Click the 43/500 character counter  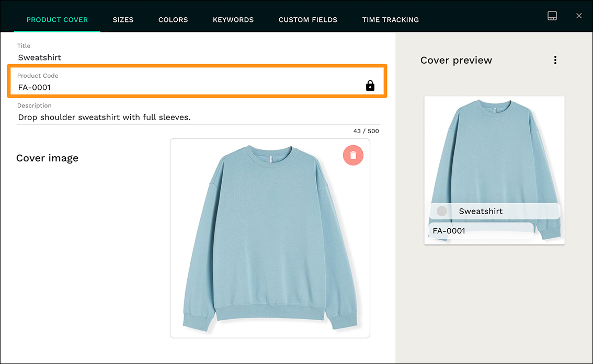[366, 131]
